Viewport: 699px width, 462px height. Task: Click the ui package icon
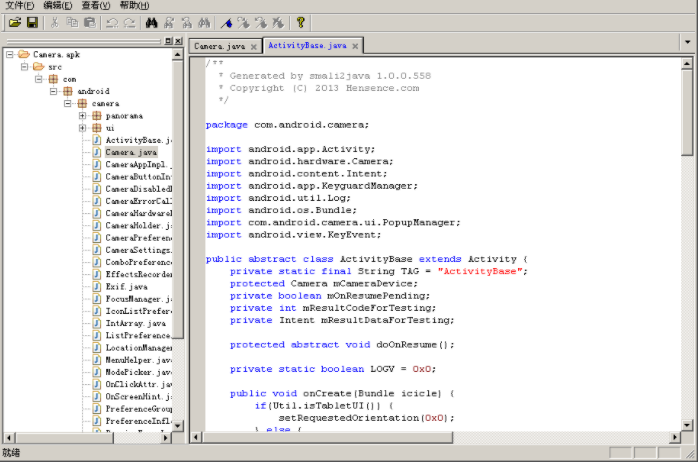(x=97, y=128)
